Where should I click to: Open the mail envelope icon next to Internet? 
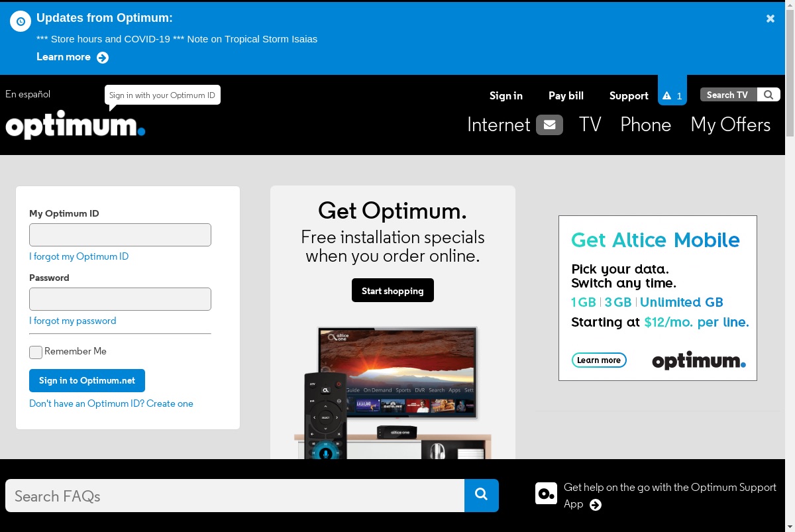pos(549,125)
